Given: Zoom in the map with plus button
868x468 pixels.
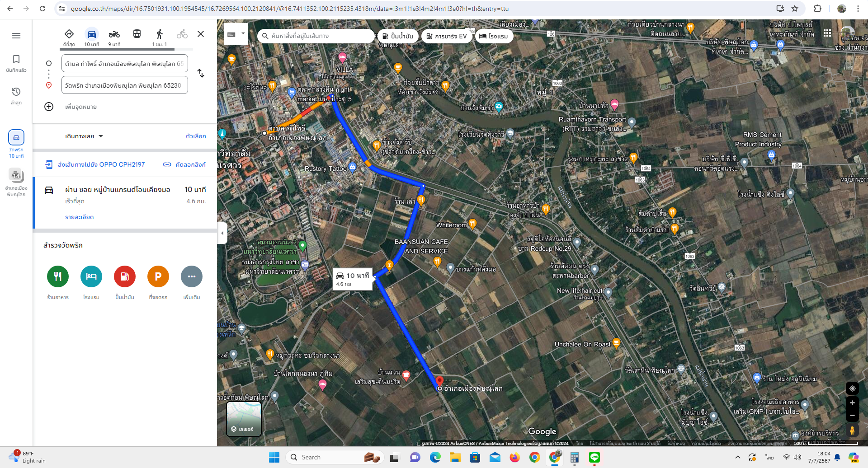Looking at the screenshot, I should [852, 403].
